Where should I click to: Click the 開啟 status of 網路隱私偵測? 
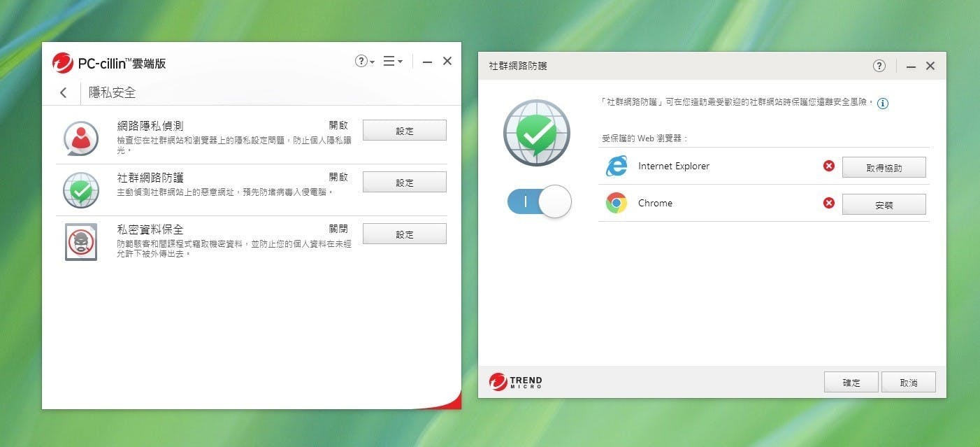click(338, 125)
